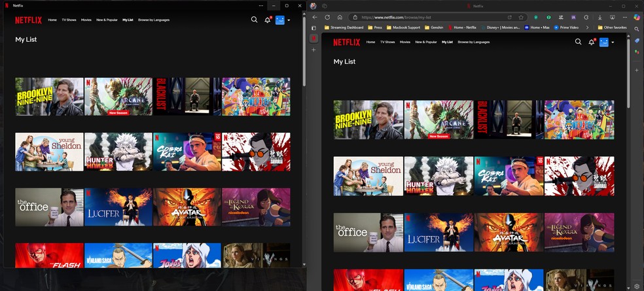Open The Blacklist thumbnail in Edge window
This screenshot has width=644, height=291.
[509, 120]
